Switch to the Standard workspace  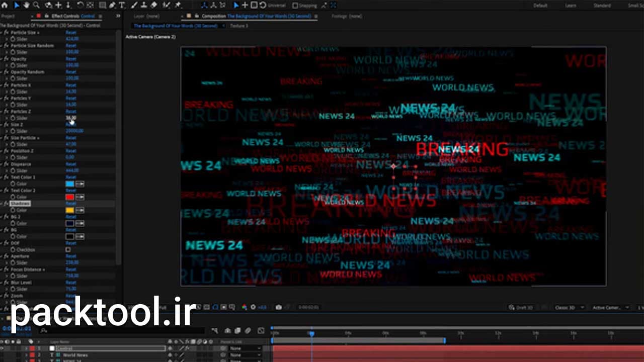(602, 6)
